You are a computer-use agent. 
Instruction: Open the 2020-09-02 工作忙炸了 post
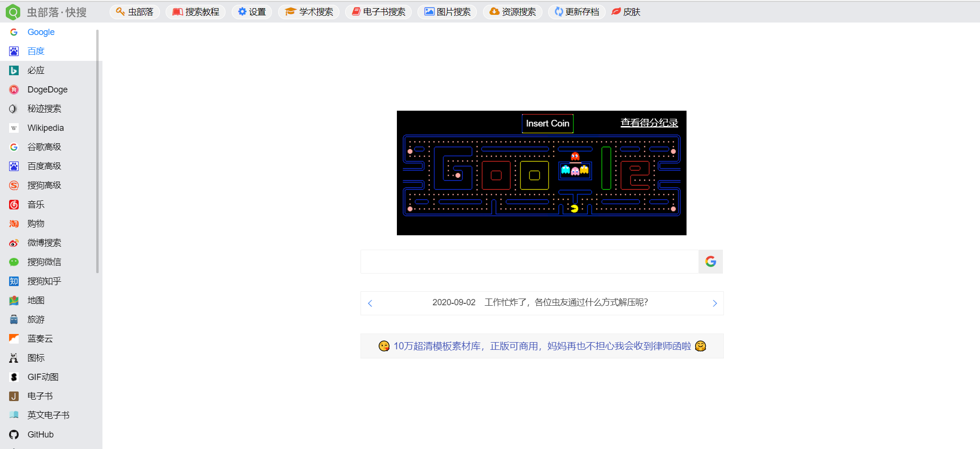coord(540,302)
